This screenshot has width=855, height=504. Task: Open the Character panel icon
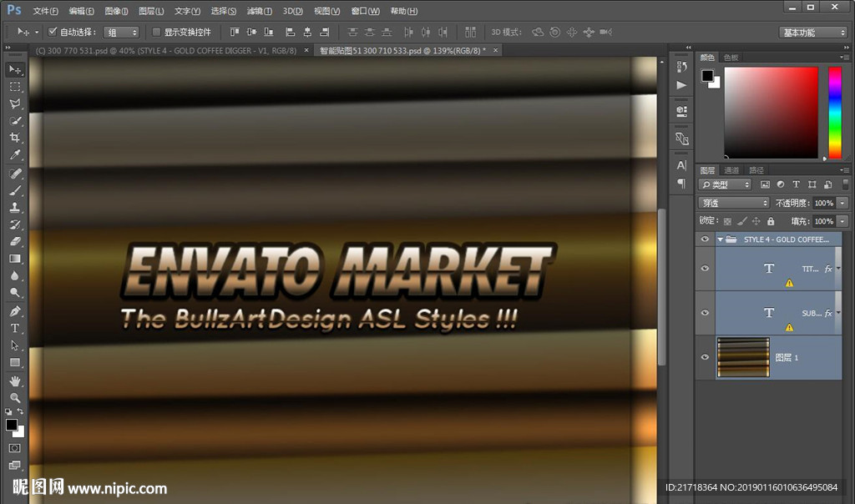[681, 165]
